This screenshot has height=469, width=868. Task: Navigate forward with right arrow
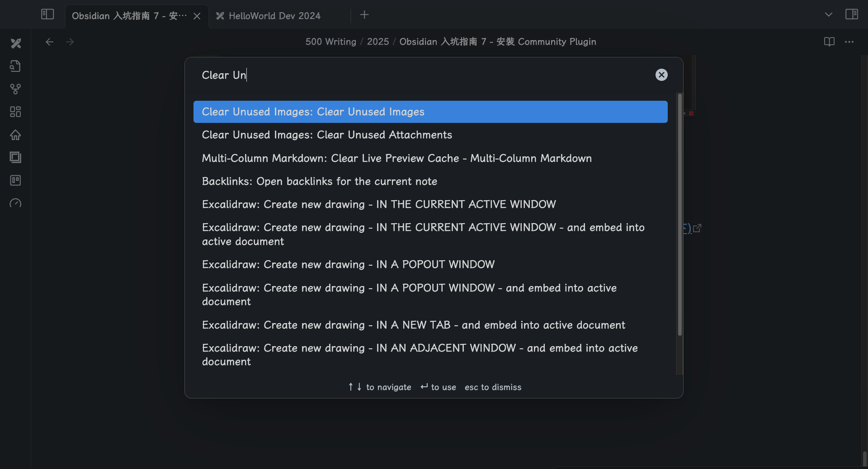[70, 42]
